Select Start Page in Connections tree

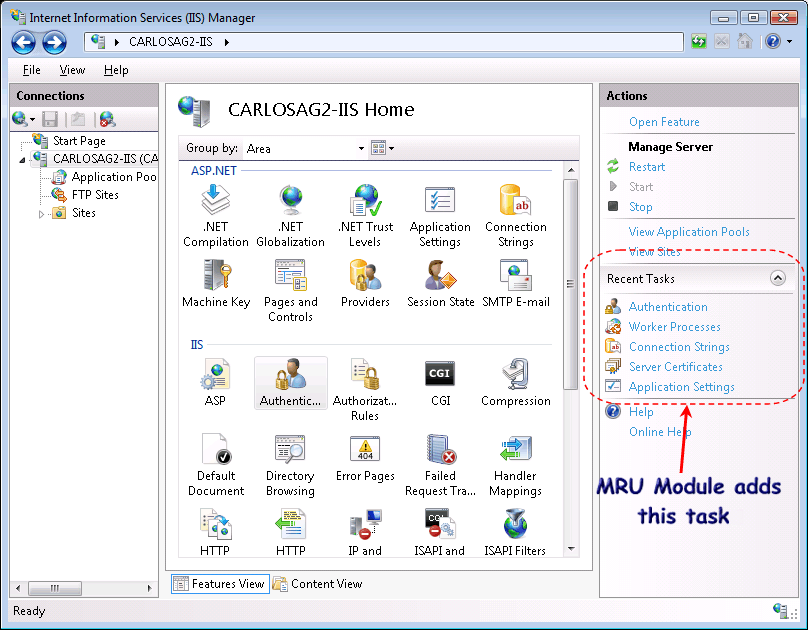[79, 141]
